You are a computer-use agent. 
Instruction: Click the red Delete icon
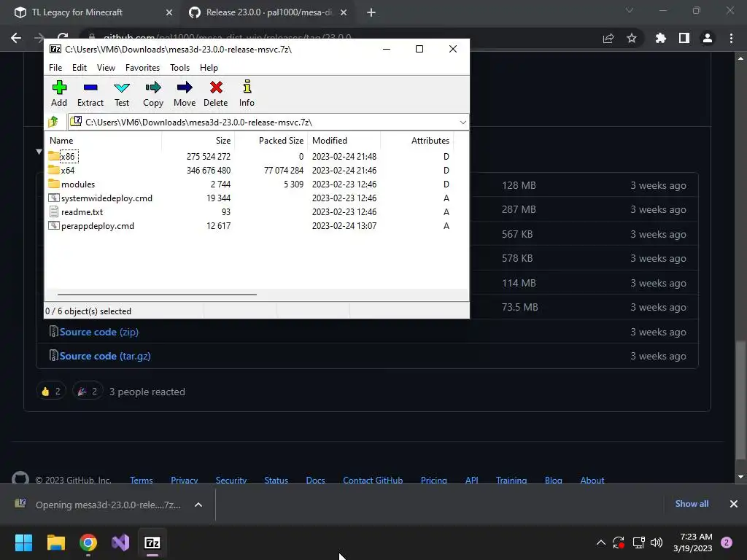(216, 93)
